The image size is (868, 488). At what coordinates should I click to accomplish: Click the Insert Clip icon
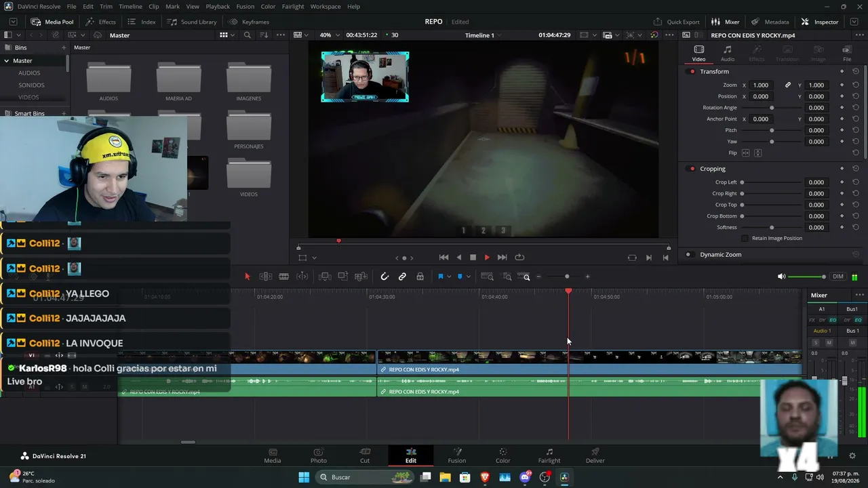pyautogui.click(x=325, y=277)
